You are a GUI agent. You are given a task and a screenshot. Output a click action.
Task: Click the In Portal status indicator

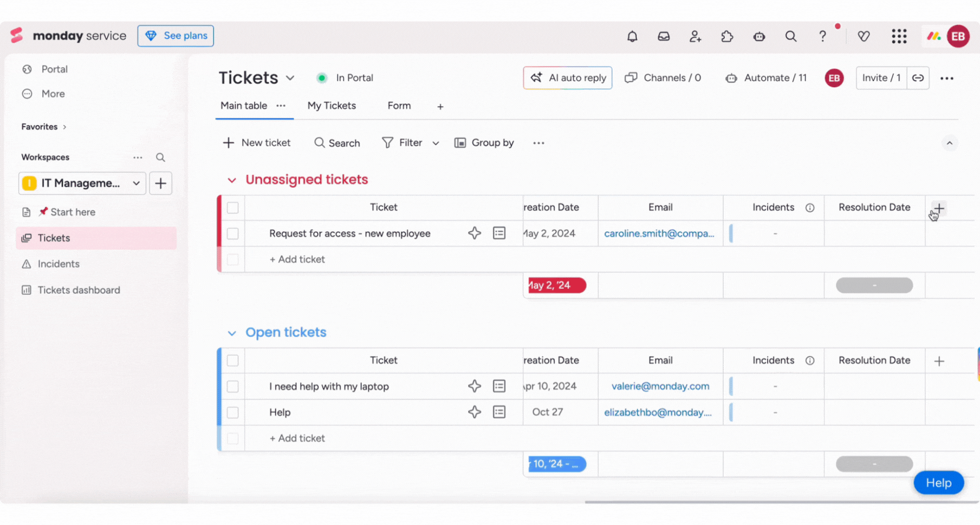click(x=345, y=78)
